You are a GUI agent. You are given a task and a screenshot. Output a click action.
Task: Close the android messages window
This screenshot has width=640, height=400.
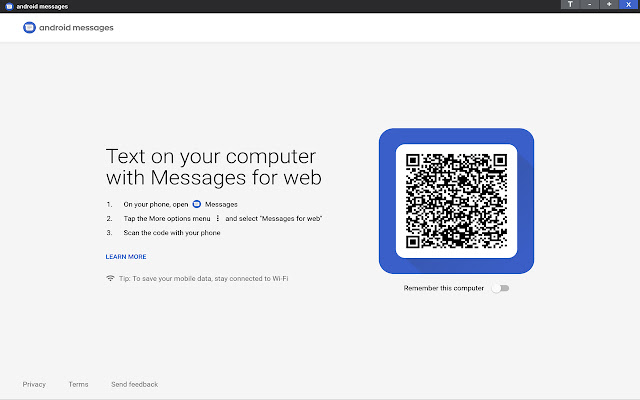click(629, 4)
